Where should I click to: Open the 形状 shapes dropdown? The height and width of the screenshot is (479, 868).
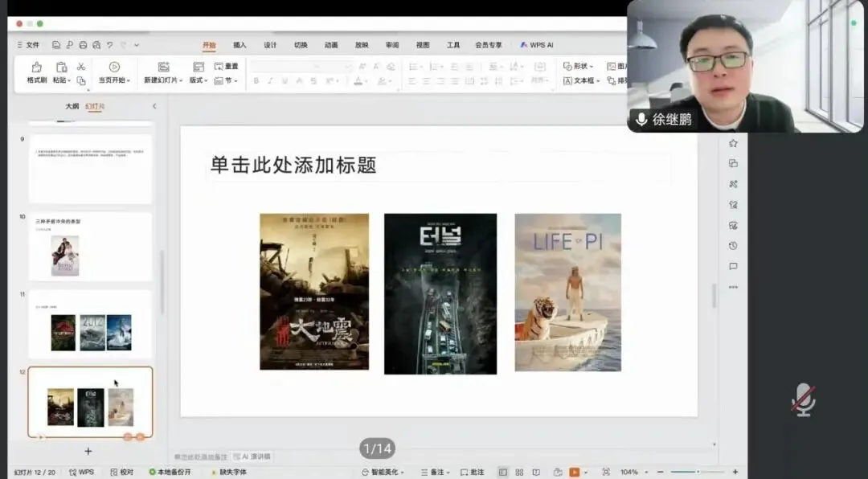(x=578, y=67)
